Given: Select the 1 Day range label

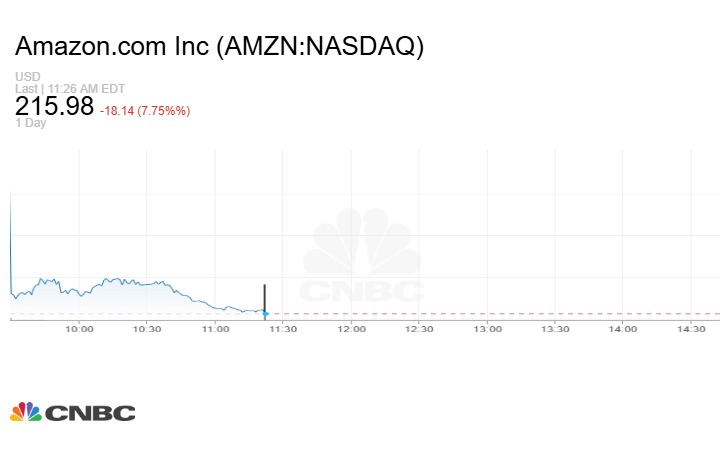Looking at the screenshot, I should pyautogui.click(x=31, y=124).
